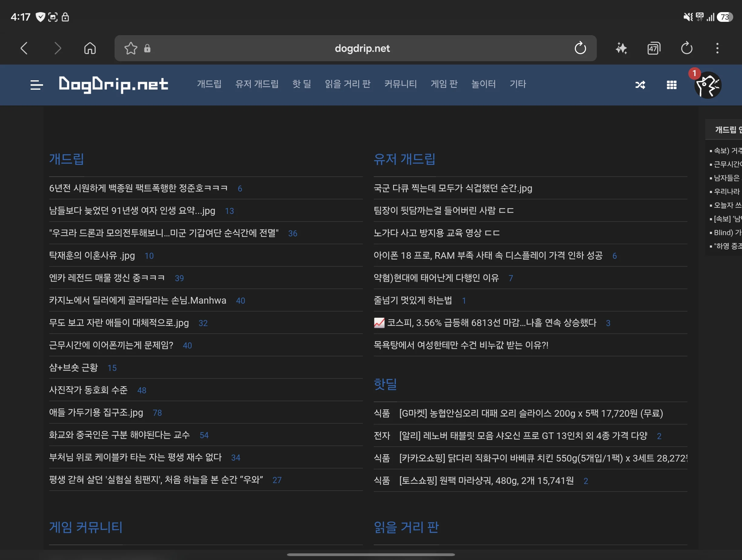The height and width of the screenshot is (560, 742).
Task: Open the 놀이터 navigation menu
Action: coord(484,84)
